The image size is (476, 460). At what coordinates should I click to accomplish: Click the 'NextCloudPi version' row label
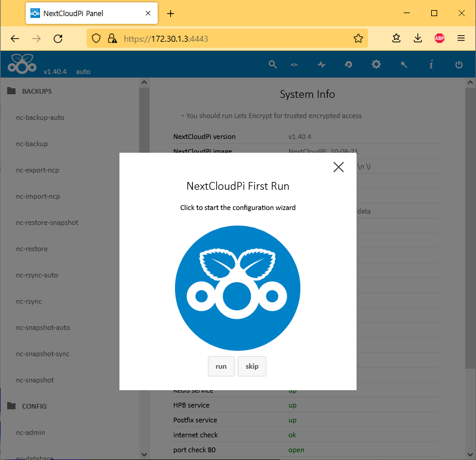coord(204,137)
